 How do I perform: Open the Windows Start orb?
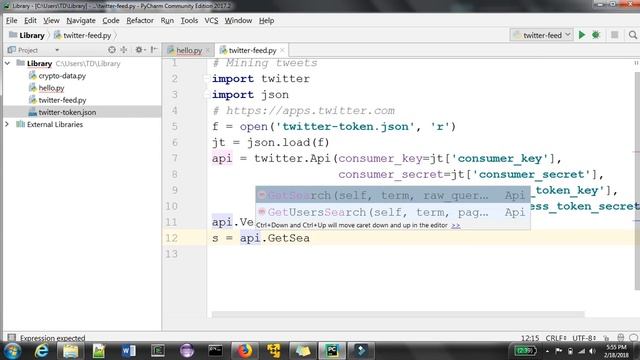(x=12, y=351)
